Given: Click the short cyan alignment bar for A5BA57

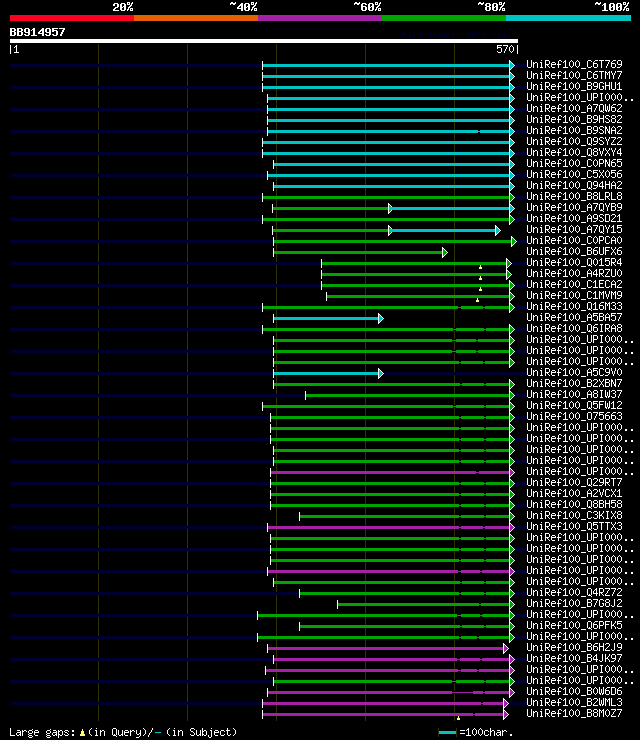Looking at the screenshot, I should tap(328, 319).
